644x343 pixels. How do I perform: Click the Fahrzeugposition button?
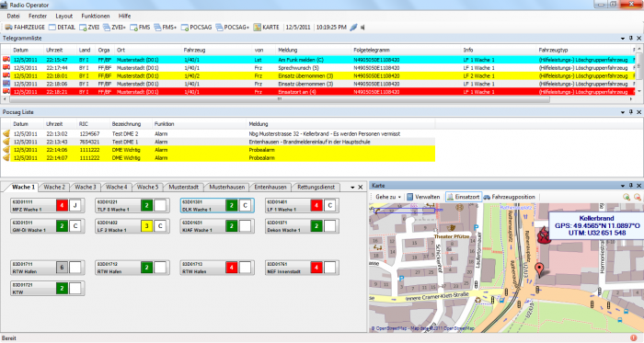(510, 197)
